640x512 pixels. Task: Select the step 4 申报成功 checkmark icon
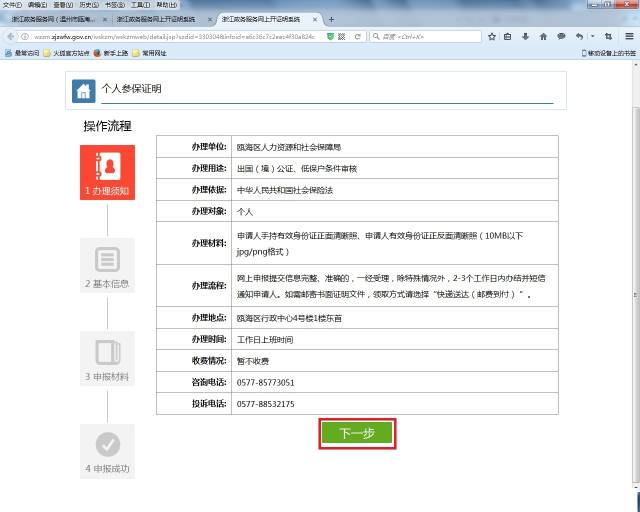[x=107, y=451]
